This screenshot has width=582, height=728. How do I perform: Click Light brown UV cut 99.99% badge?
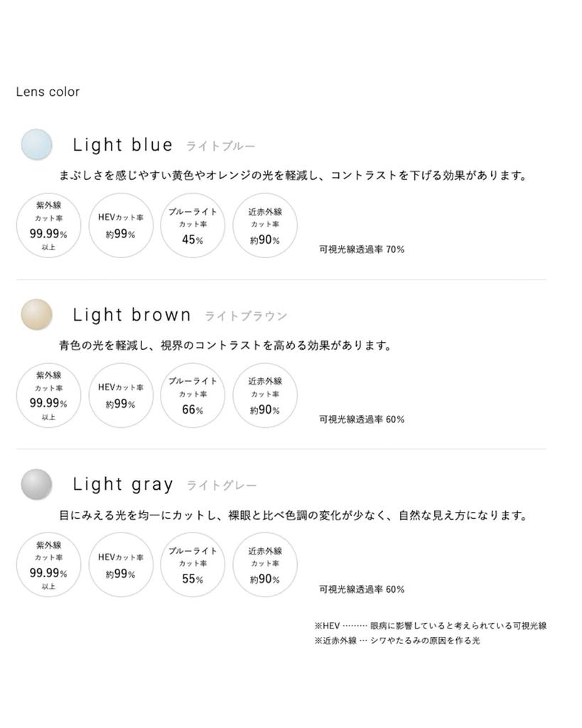pyautogui.click(x=48, y=395)
